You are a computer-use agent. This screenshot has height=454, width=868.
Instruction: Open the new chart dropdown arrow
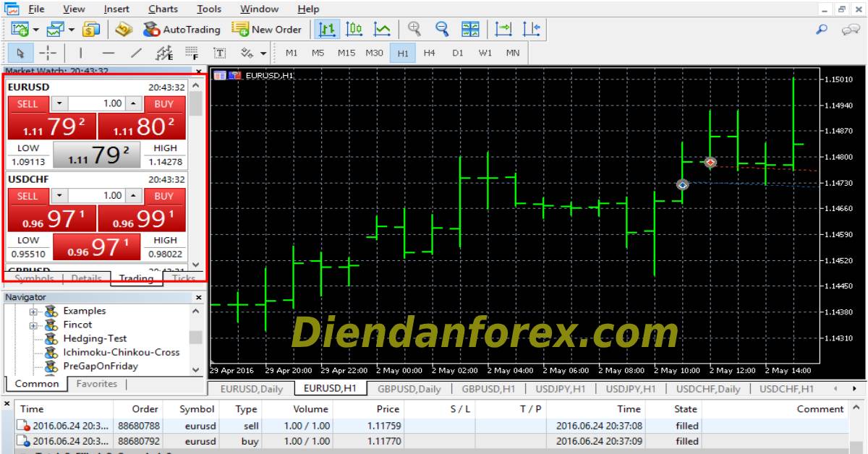(x=35, y=30)
